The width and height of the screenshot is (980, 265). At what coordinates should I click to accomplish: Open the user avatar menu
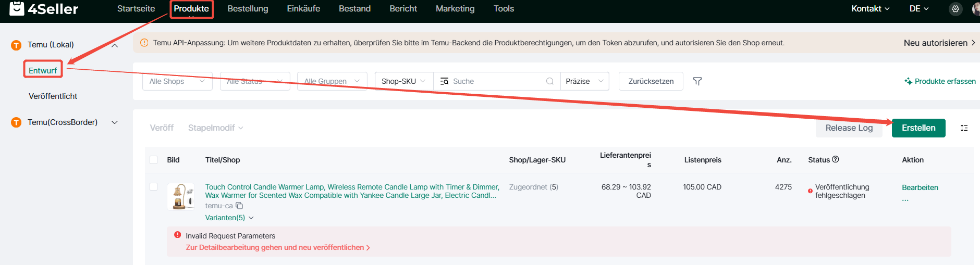tap(976, 9)
